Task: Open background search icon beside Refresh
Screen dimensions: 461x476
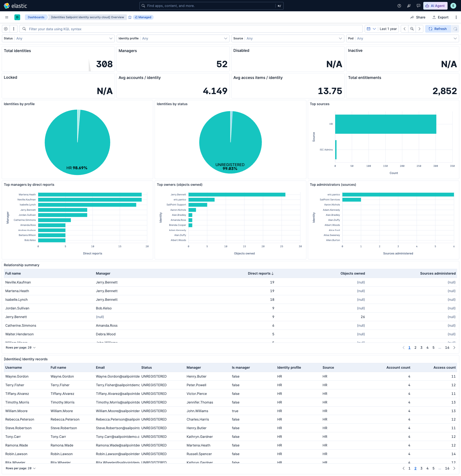Action: 455,29
